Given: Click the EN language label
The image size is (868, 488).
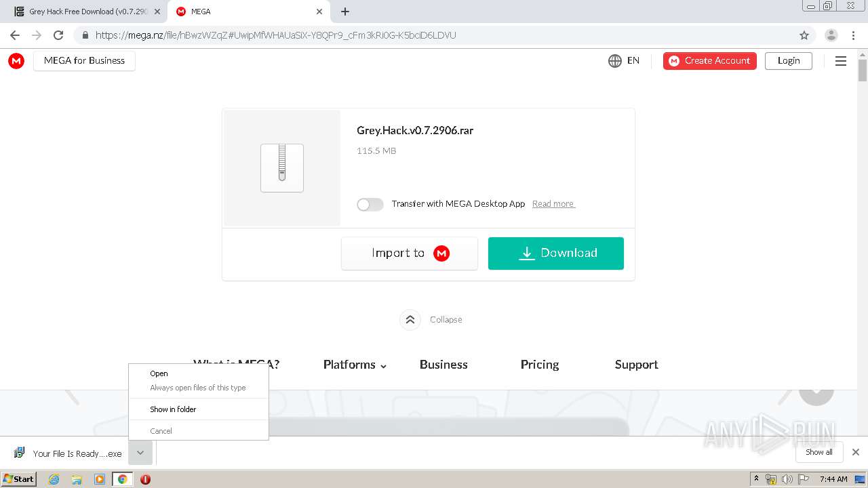Looking at the screenshot, I should click(x=633, y=61).
